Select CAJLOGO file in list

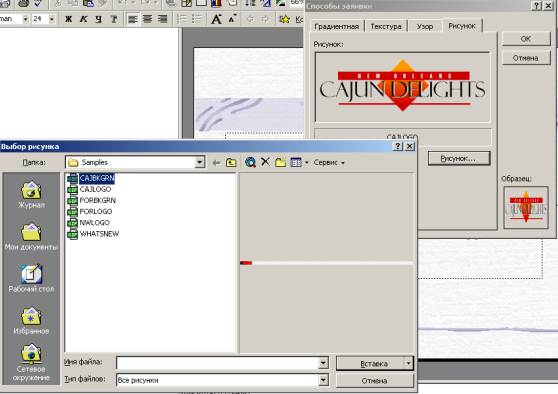89,189
